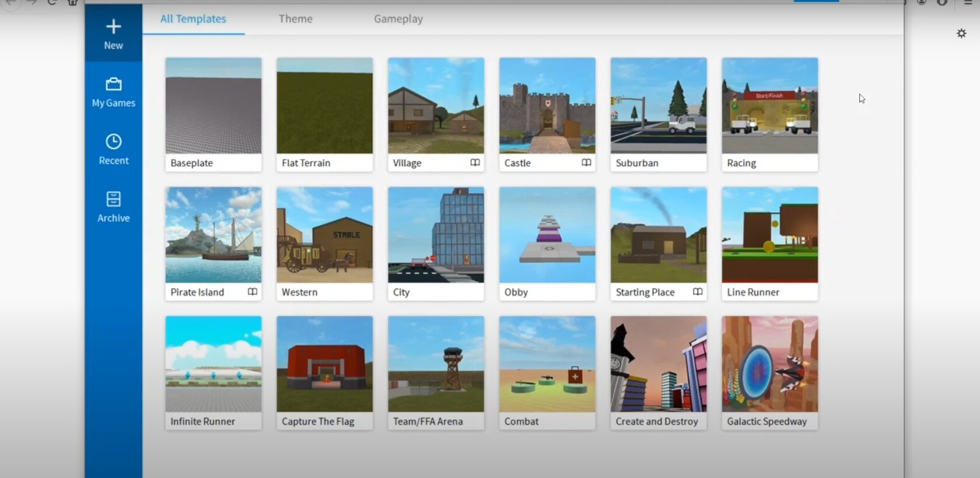Click the New plus icon in sidebar
This screenshot has height=478, width=980.
(113, 27)
